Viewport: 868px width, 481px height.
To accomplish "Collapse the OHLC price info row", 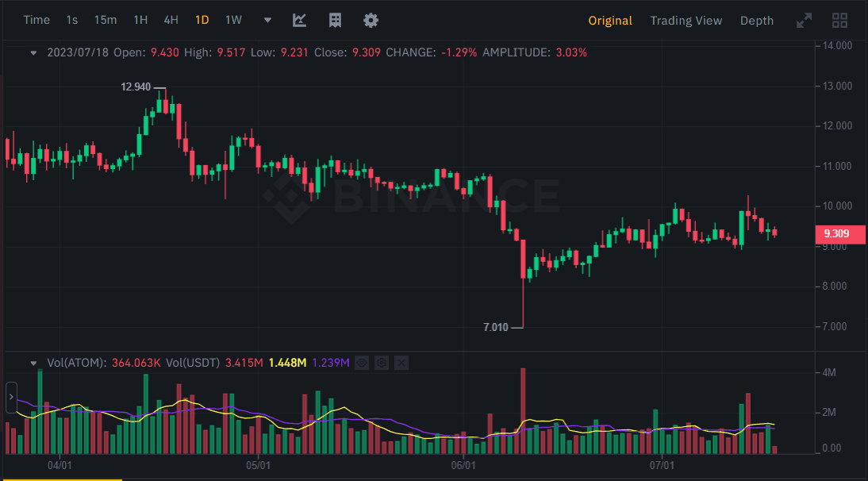I will pos(33,52).
